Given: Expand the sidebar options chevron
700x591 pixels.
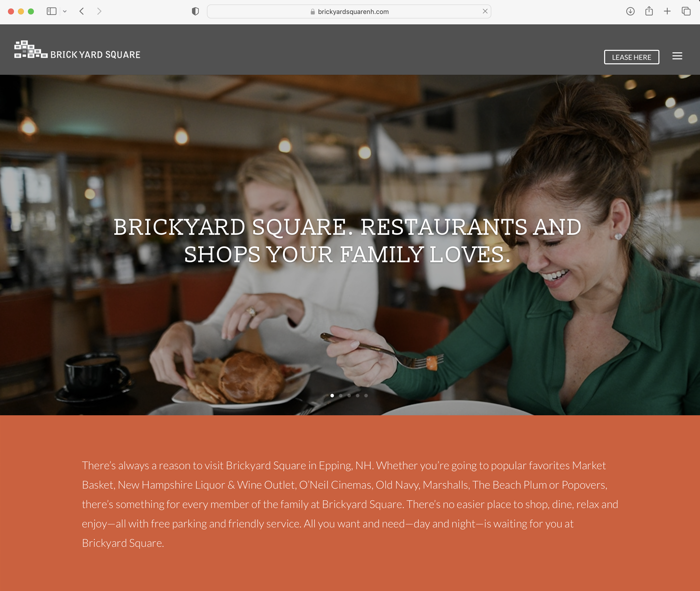Looking at the screenshot, I should (x=65, y=11).
